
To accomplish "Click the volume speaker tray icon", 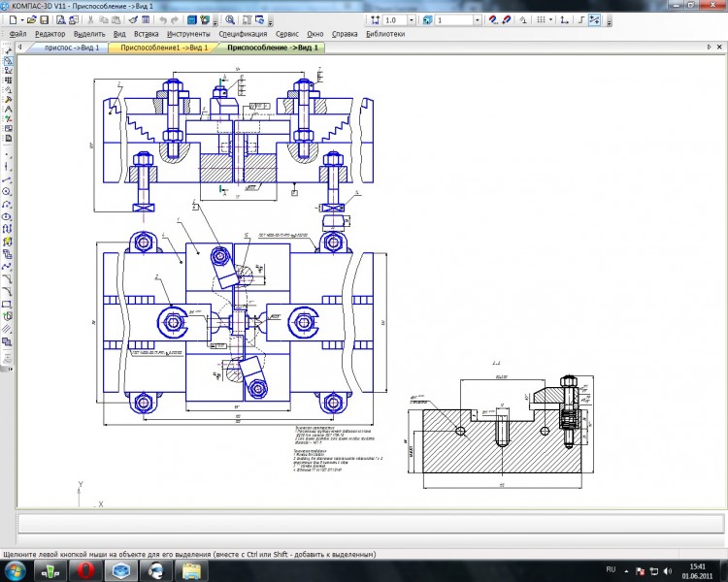I will pyautogui.click(x=668, y=571).
